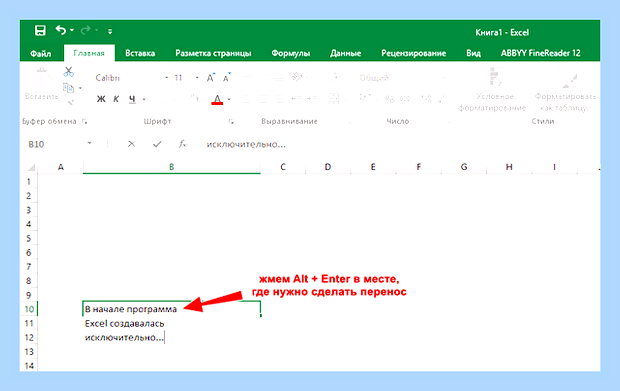Select column B header
Image resolution: width=620 pixels, height=391 pixels.
pyautogui.click(x=172, y=167)
